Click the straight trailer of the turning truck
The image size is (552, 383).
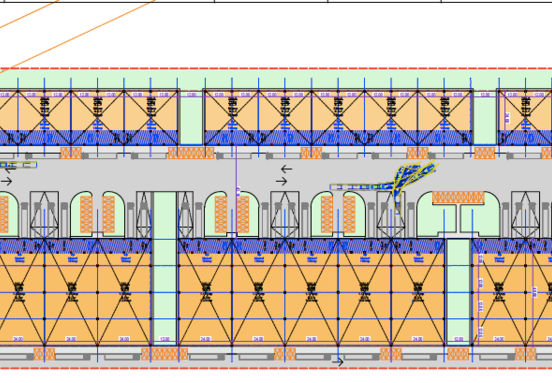pos(361,187)
